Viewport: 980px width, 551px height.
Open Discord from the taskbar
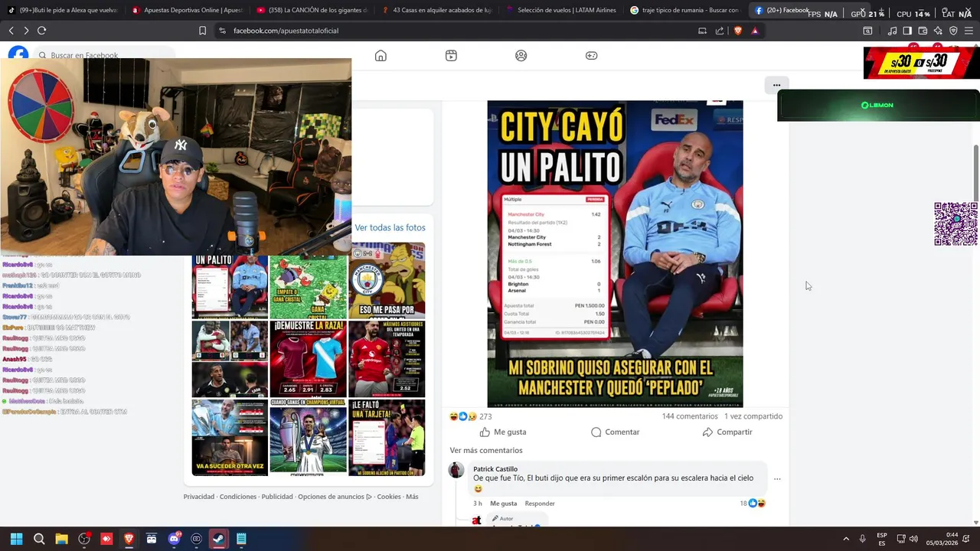(x=174, y=539)
